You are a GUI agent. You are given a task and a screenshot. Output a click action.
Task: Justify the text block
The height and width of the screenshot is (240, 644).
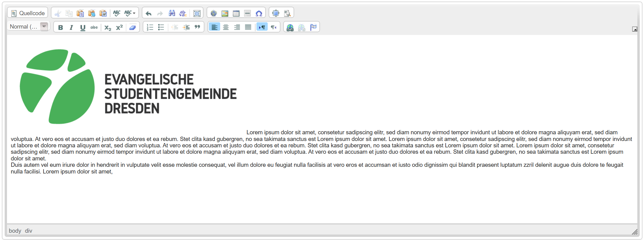248,27
